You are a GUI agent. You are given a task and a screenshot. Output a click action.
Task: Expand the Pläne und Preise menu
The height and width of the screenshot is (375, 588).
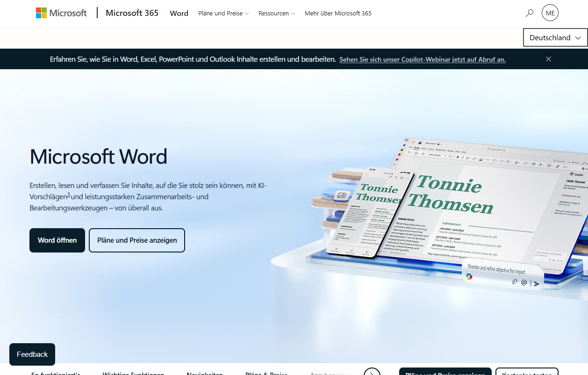[223, 13]
